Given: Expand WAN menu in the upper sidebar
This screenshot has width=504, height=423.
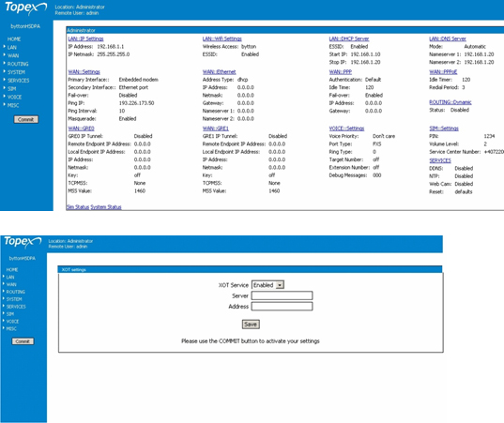Looking at the screenshot, I should coord(13,55).
